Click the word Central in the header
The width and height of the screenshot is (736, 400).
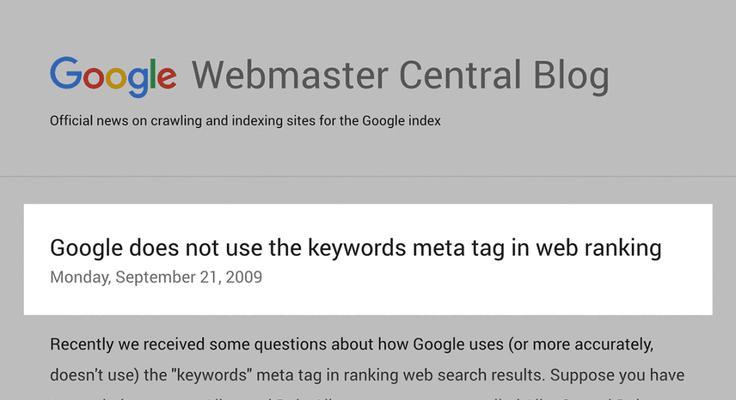click(x=460, y=75)
